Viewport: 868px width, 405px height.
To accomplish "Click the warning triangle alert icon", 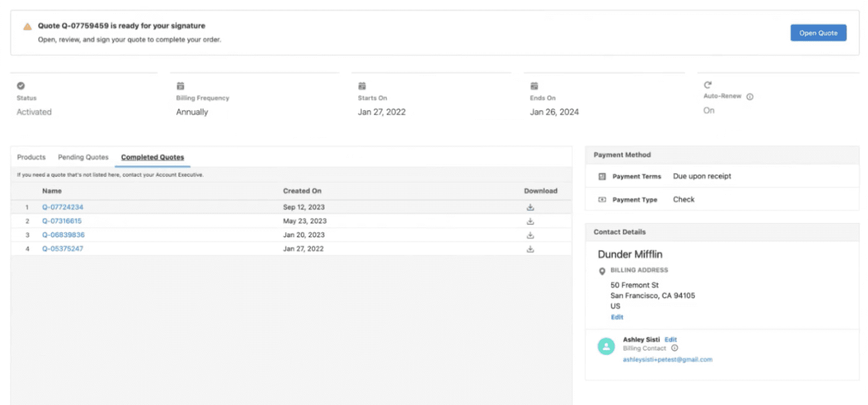I will [27, 27].
